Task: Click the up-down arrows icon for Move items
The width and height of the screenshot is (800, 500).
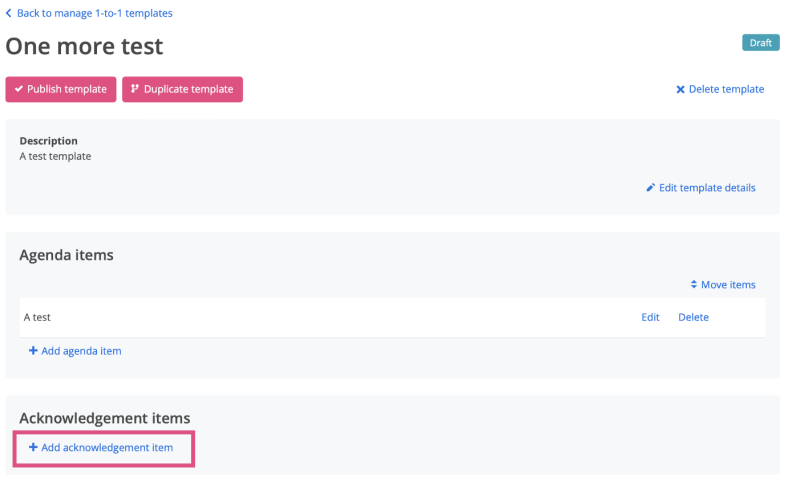Action: [x=693, y=285]
